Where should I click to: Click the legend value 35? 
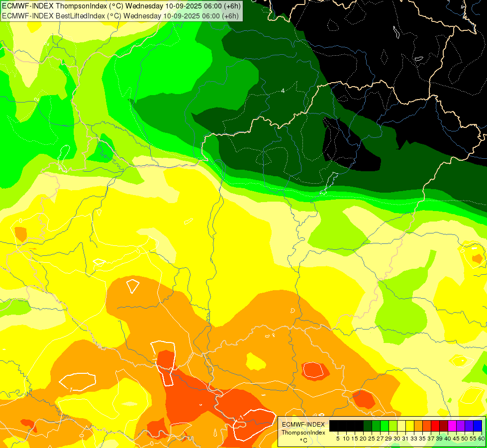click(422, 439)
